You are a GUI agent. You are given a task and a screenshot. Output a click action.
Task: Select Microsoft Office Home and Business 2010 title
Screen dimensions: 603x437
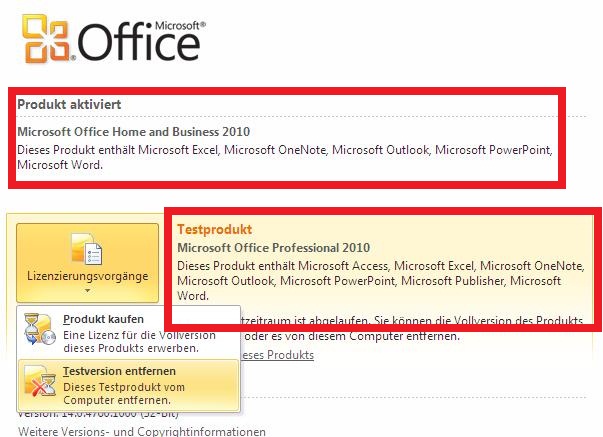(133, 132)
